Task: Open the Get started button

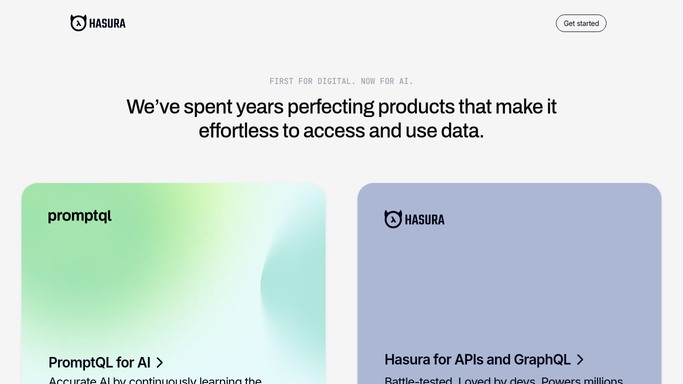Action: pyautogui.click(x=581, y=23)
